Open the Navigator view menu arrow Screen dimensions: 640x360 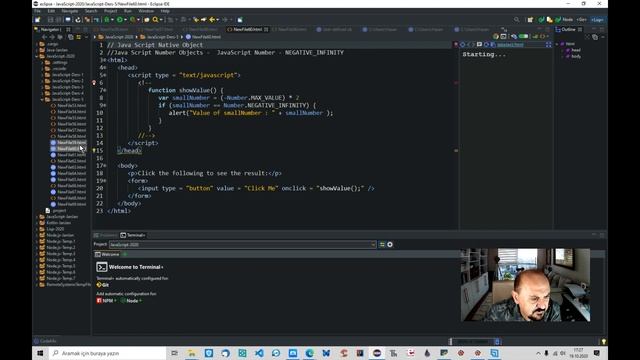(x=86, y=37)
